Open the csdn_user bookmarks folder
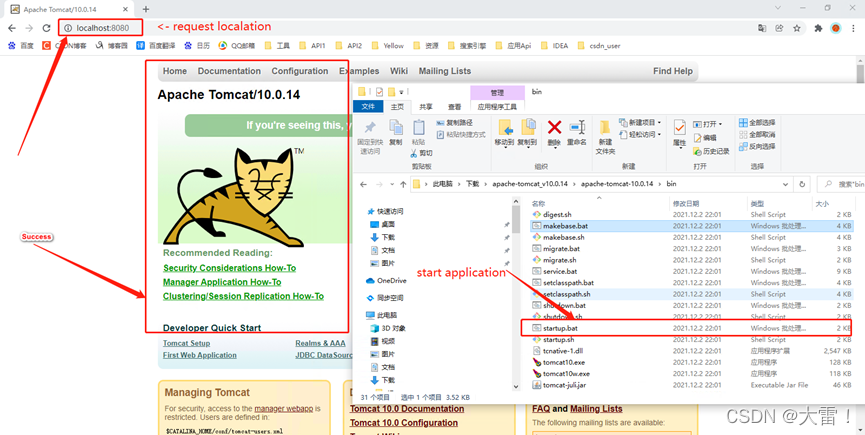865x435 pixels. pyautogui.click(x=599, y=46)
